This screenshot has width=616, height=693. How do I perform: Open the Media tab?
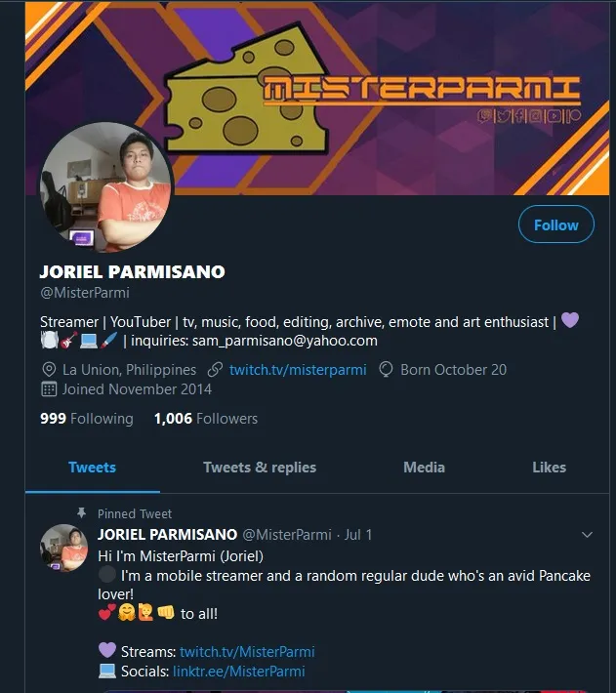point(425,468)
